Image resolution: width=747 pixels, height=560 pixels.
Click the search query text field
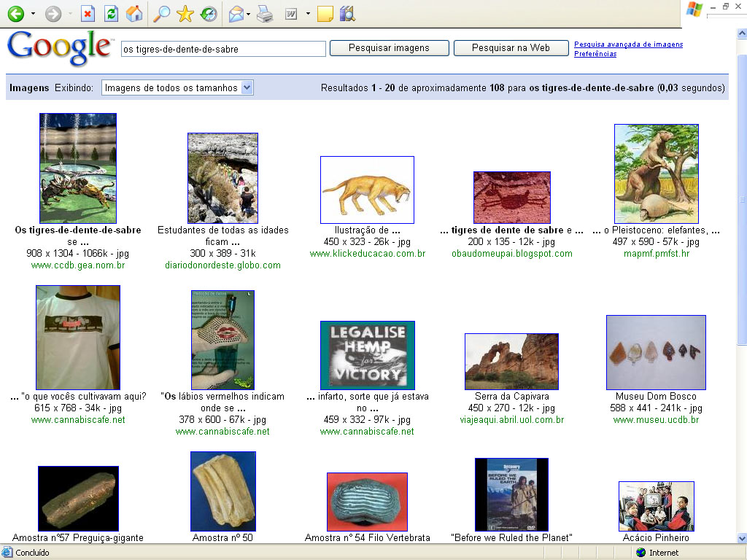tap(223, 49)
